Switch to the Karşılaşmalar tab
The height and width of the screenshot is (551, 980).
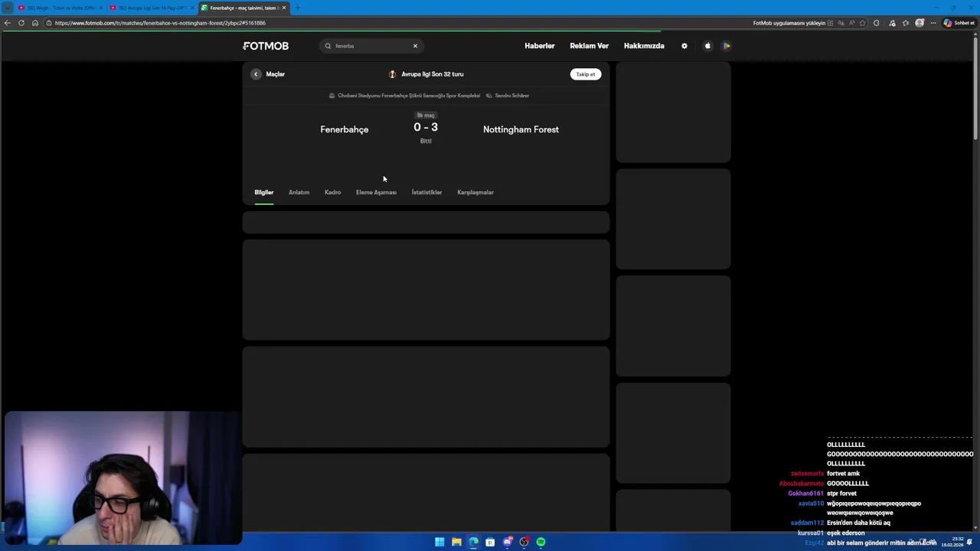click(475, 192)
